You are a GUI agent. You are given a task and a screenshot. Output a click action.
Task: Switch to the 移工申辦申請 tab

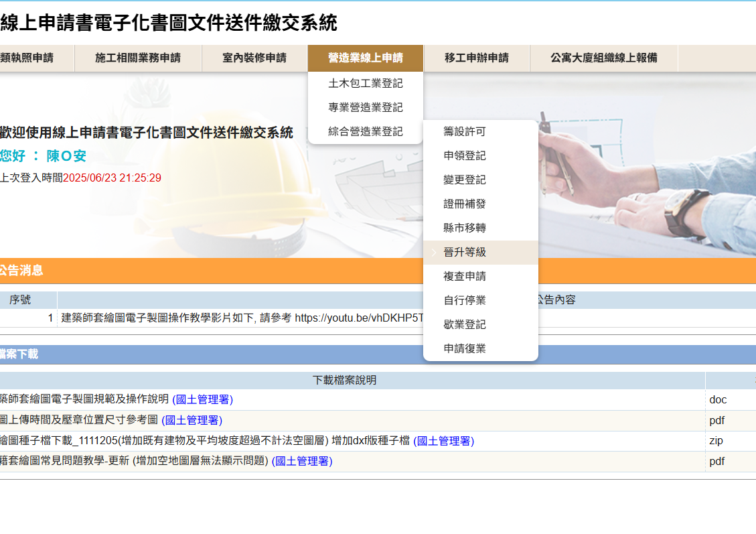tap(477, 58)
